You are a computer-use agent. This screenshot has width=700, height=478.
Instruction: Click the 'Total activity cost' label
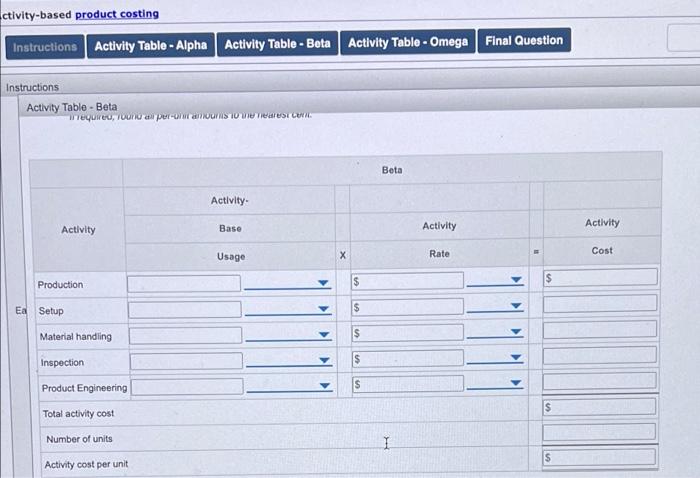(78, 414)
